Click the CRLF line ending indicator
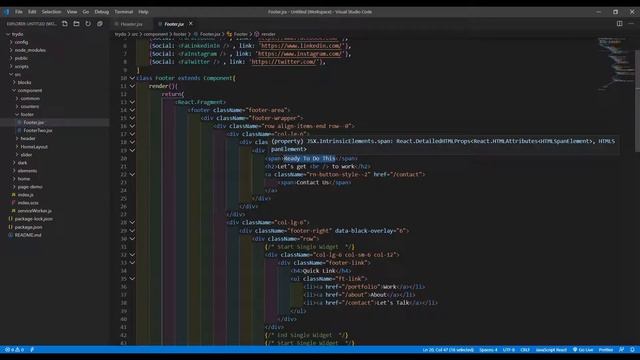This screenshot has width=640, height=360. click(525, 350)
